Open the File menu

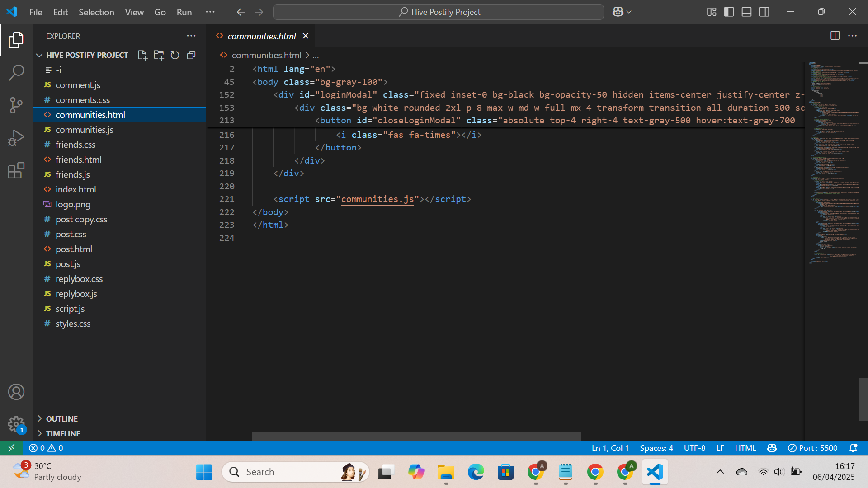(36, 12)
